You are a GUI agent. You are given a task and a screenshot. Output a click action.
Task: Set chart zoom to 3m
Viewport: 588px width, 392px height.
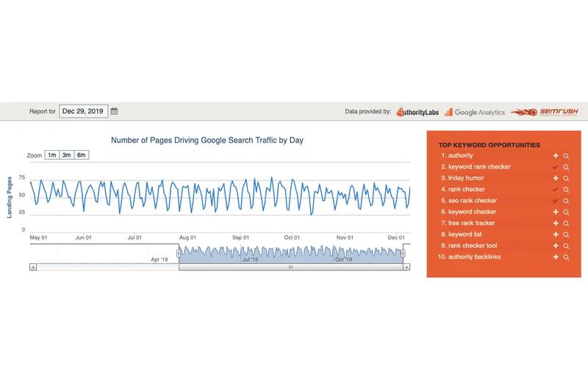(x=67, y=155)
